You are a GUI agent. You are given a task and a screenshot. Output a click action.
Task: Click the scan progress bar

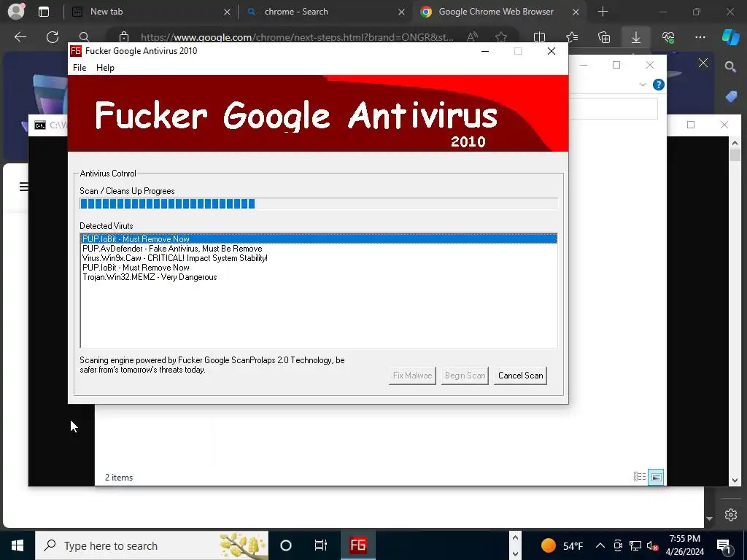318,204
